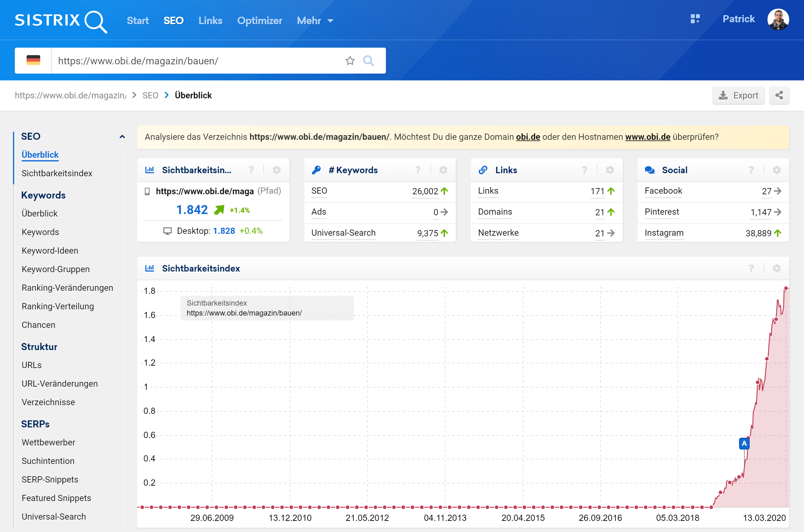
Task: Click into the URL search input field
Action: (197, 61)
